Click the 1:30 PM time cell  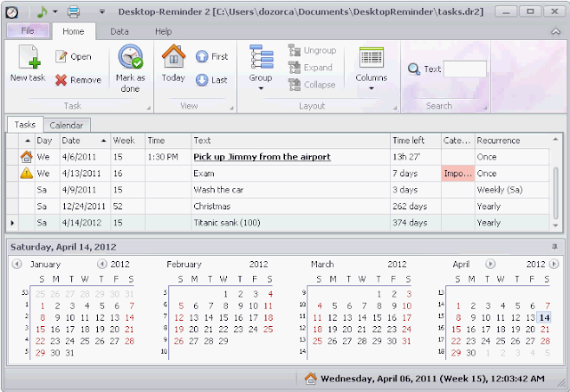168,157
